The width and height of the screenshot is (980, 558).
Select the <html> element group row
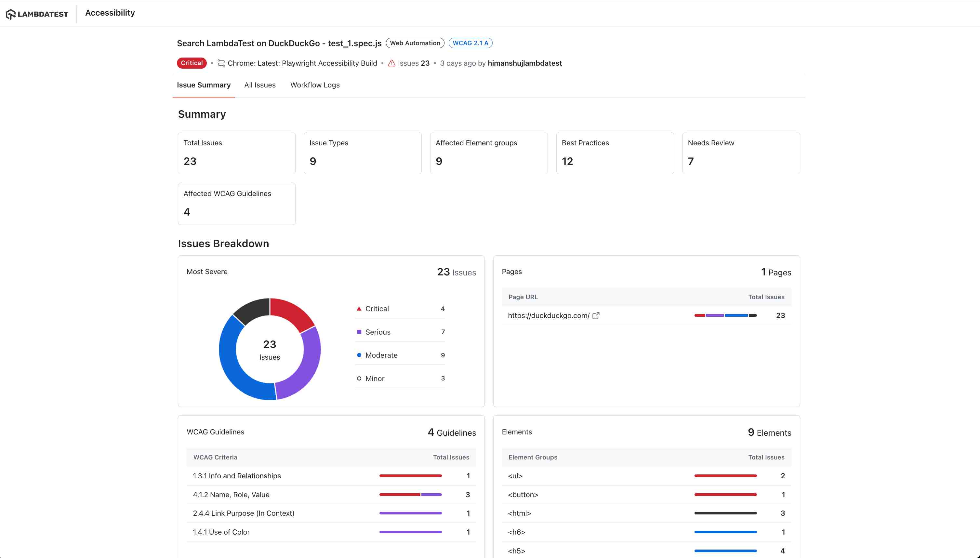click(x=646, y=513)
